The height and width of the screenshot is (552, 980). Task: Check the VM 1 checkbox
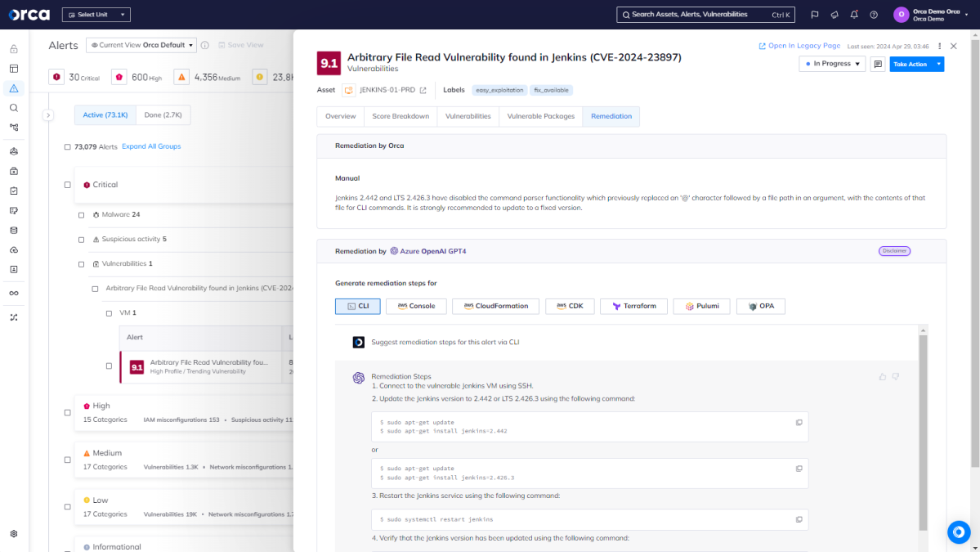click(x=109, y=313)
